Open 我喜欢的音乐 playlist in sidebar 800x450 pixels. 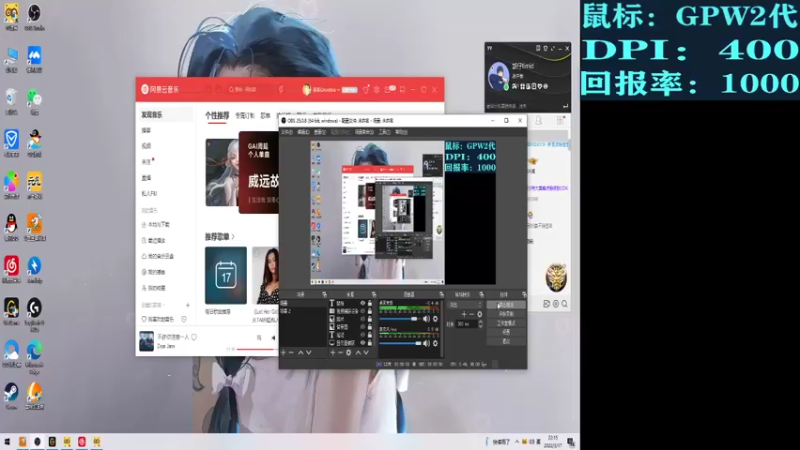click(x=161, y=319)
